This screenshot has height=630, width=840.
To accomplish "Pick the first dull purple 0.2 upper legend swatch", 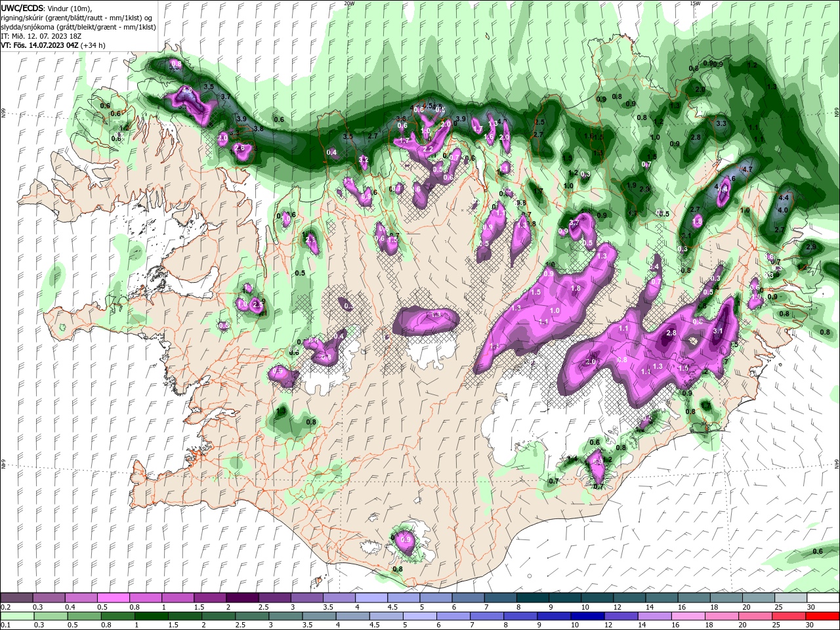I will [16, 598].
